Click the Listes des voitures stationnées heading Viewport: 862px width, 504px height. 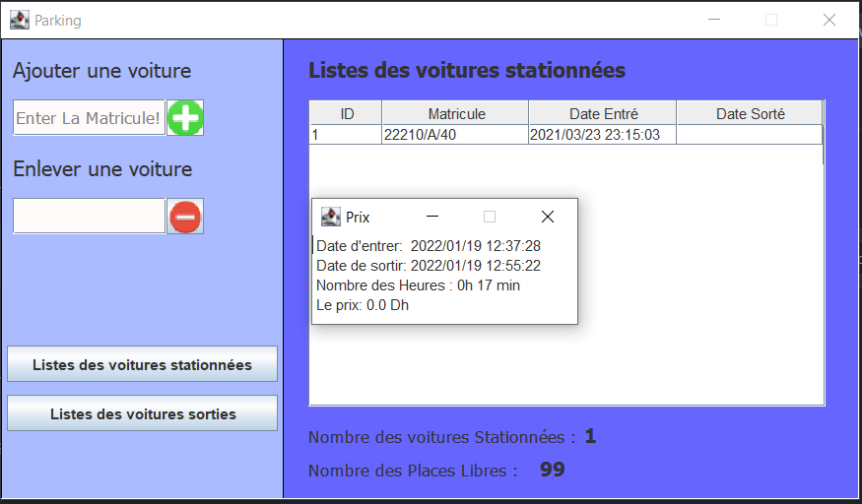click(467, 70)
